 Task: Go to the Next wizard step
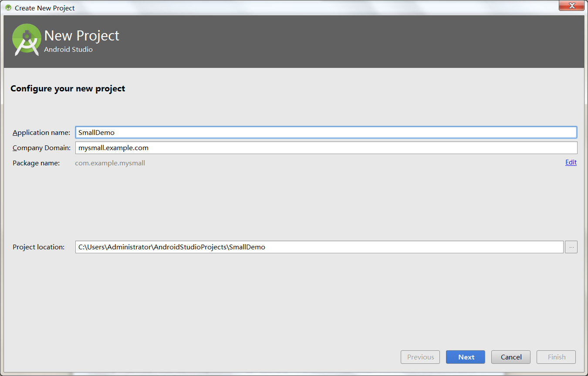(x=466, y=357)
